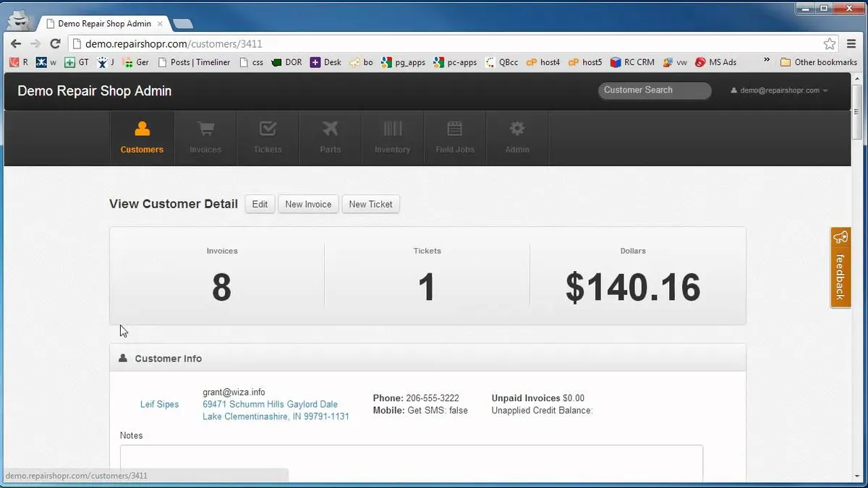
Task: Open the orange feedback side tab
Action: [840, 267]
